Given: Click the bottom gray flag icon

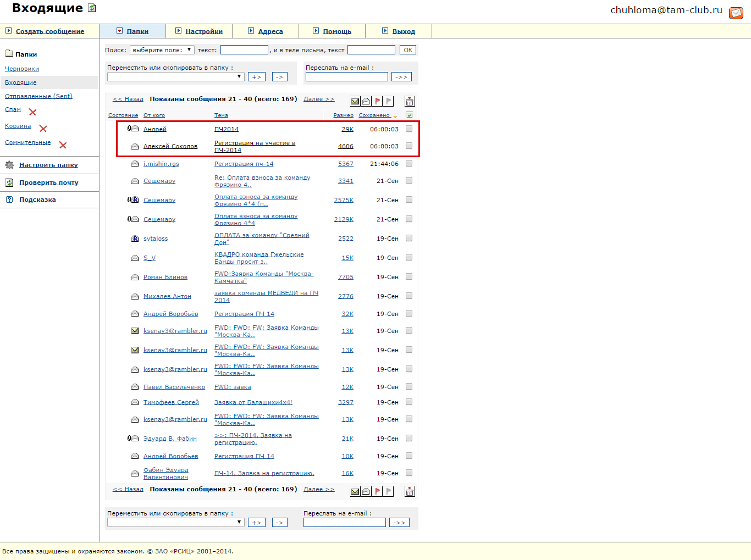Looking at the screenshot, I should coord(389,491).
